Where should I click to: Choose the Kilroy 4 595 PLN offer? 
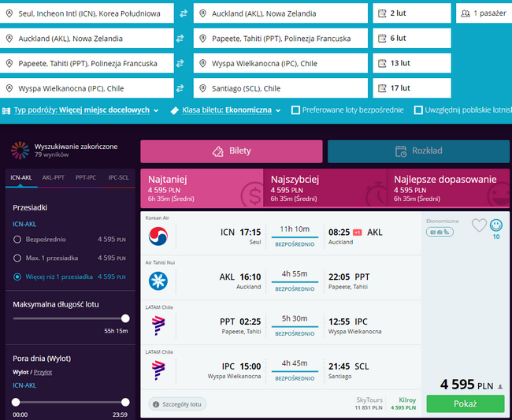pyautogui.click(x=403, y=403)
